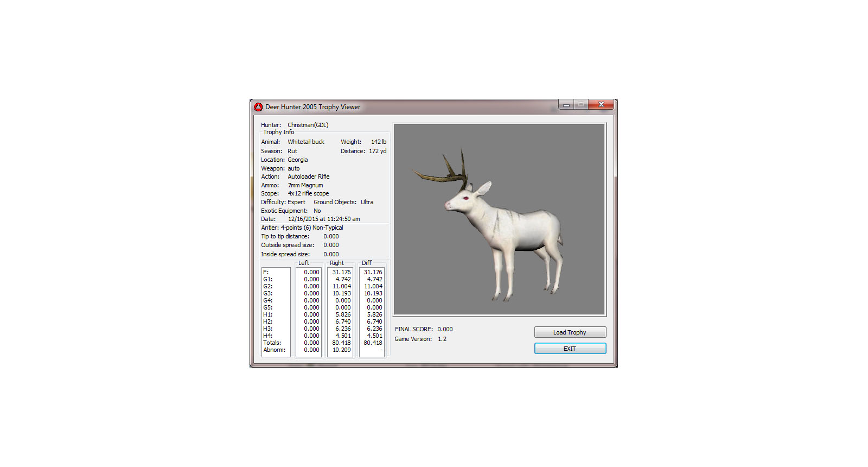Click the FINAL SCORE value
Image resolution: width=868 pixels, height=467 pixels.
(445, 329)
